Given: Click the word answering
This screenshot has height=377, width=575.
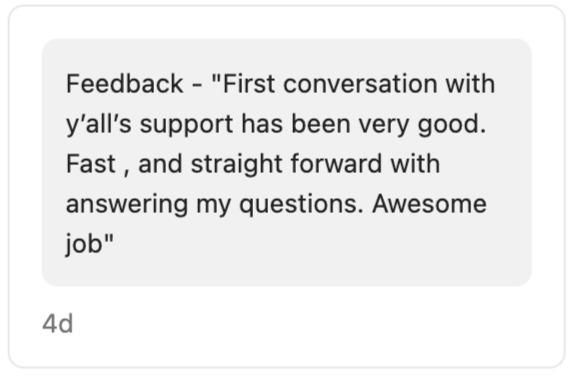Looking at the screenshot, I should click(127, 204).
